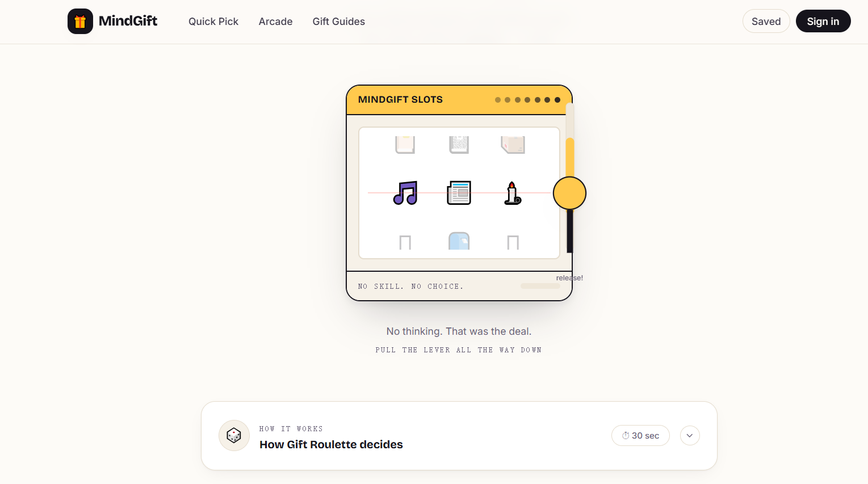Click the yellow slot machine lever knob
Image resolution: width=868 pixels, height=484 pixels.
(569, 193)
